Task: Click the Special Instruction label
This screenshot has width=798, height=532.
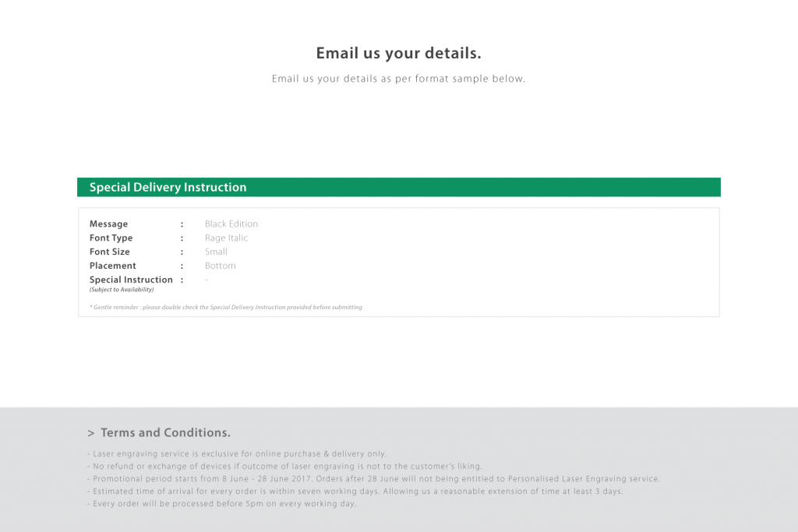Action: click(x=131, y=280)
